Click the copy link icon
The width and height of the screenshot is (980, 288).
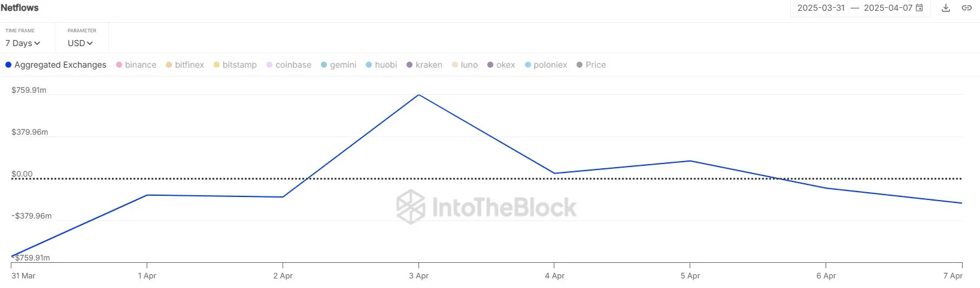966,8
